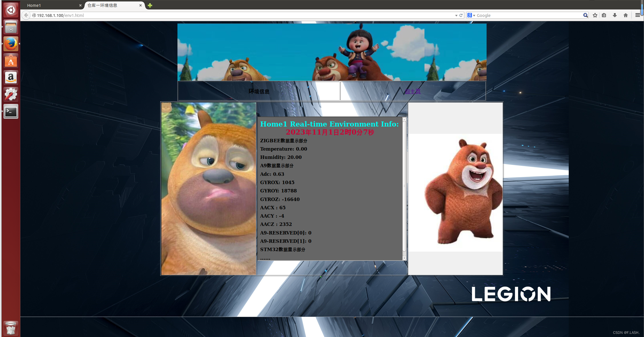
Task: Open a new tab with plus icon
Action: pos(150,5)
